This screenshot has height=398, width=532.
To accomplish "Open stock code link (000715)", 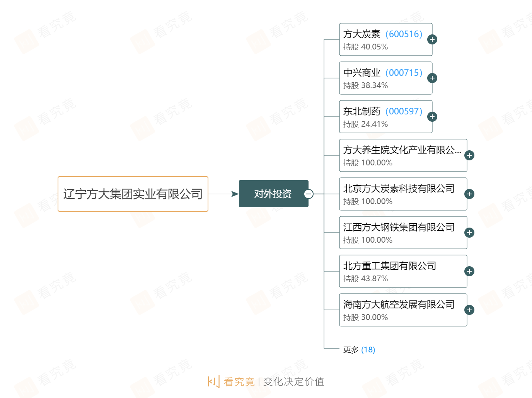I will point(404,73).
